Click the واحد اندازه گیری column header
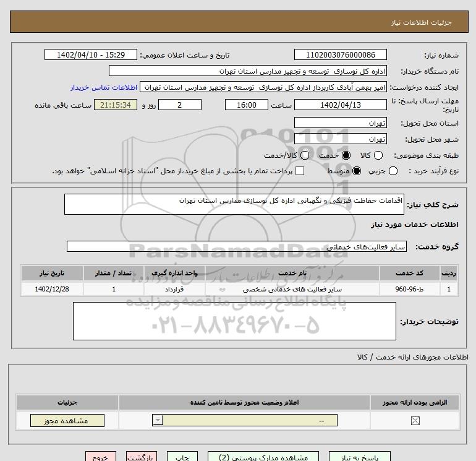Viewport: 476px width, 461px height. click(x=174, y=273)
